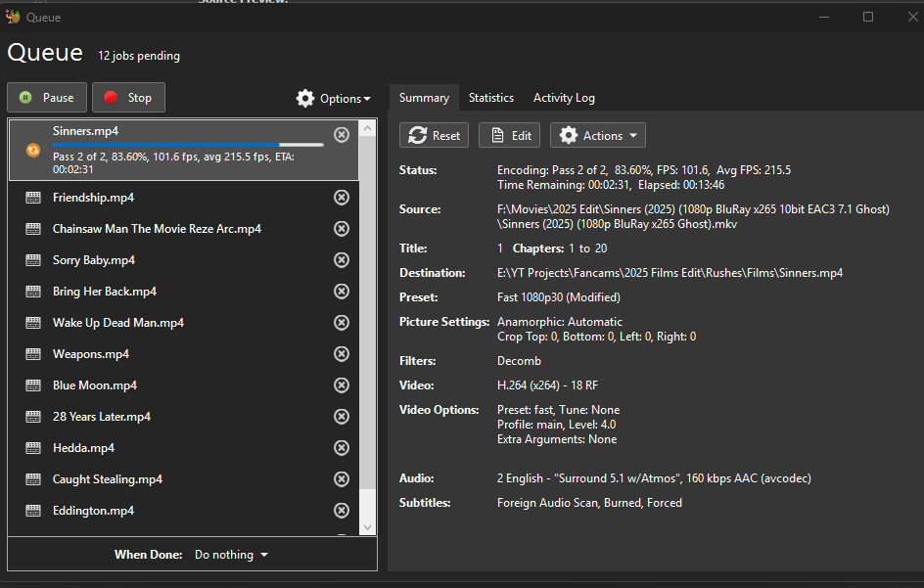The height and width of the screenshot is (588, 924).
Task: Click the Destination path for Sinners.mp4
Action: [670, 273]
